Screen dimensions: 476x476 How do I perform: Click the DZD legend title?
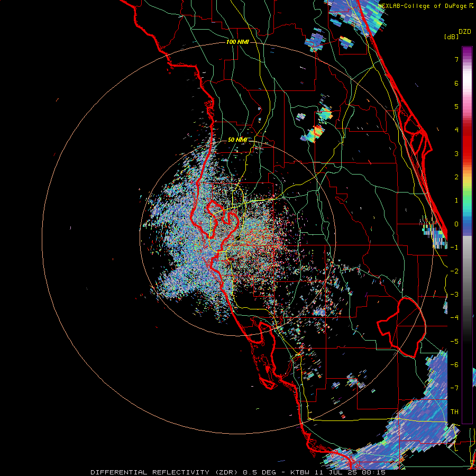[465, 32]
